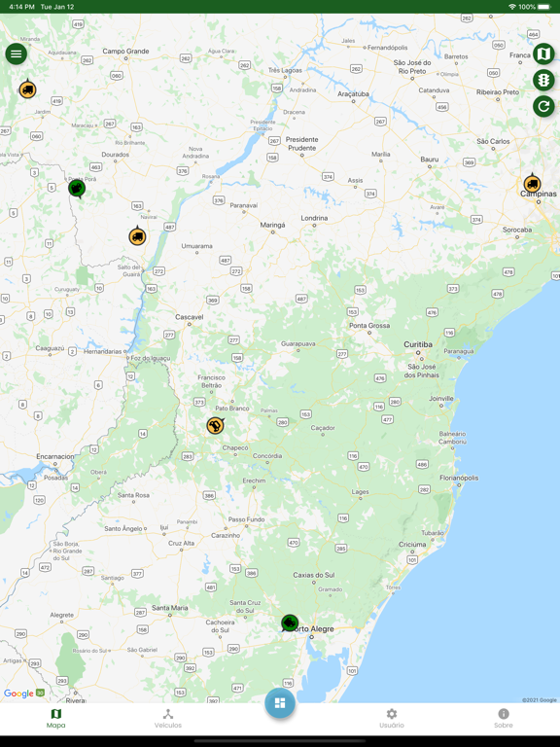
Task: Click the Ponta Grossa label
Action: point(369,326)
